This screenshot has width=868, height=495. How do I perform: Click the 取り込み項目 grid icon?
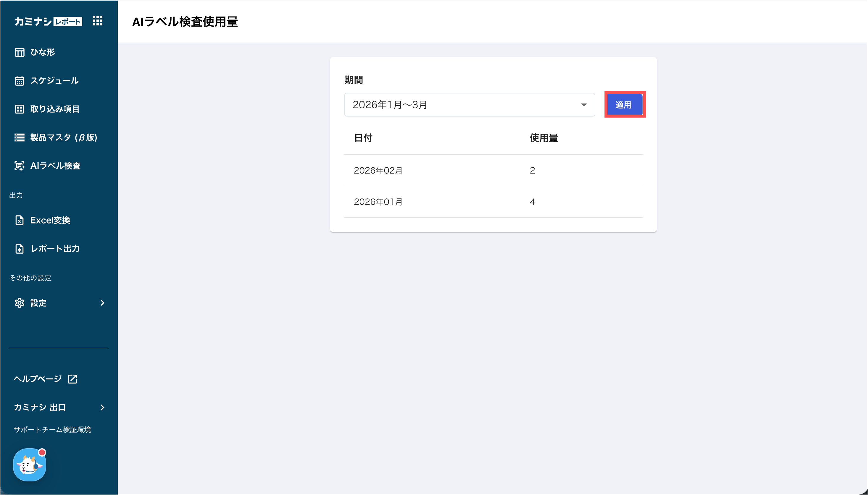pyautogui.click(x=20, y=109)
